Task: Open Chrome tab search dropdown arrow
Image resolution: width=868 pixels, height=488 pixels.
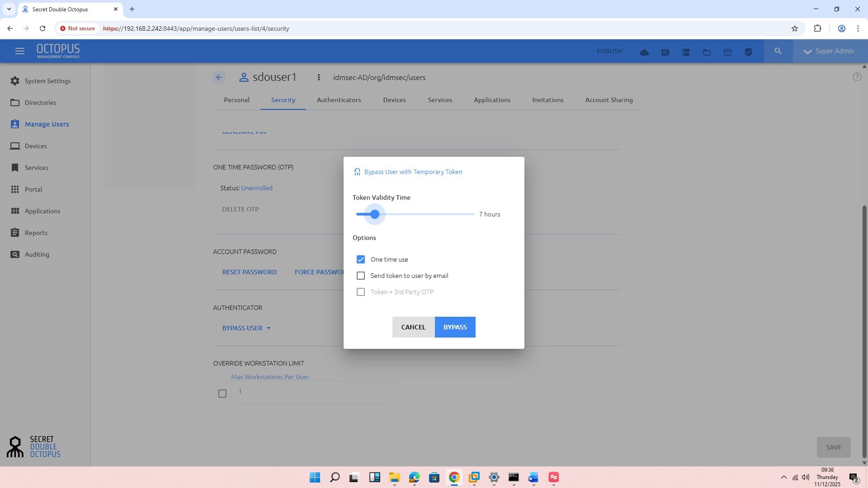Action: [9, 9]
